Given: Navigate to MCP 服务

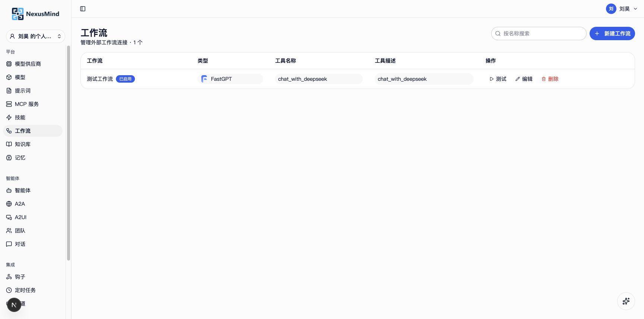Looking at the screenshot, I should point(33,104).
